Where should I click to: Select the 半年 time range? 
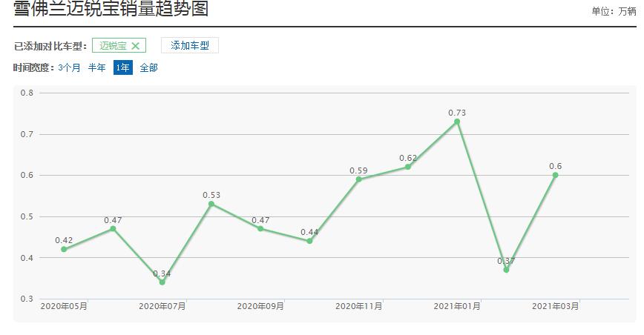97,67
